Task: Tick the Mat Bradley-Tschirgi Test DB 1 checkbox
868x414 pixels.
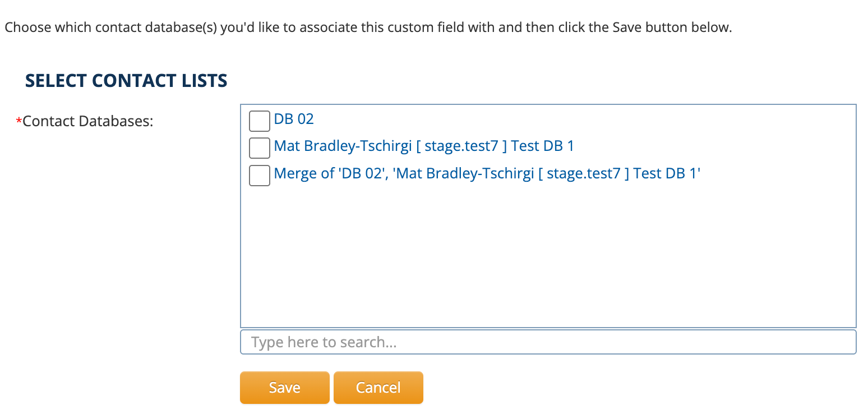Action: [259, 148]
